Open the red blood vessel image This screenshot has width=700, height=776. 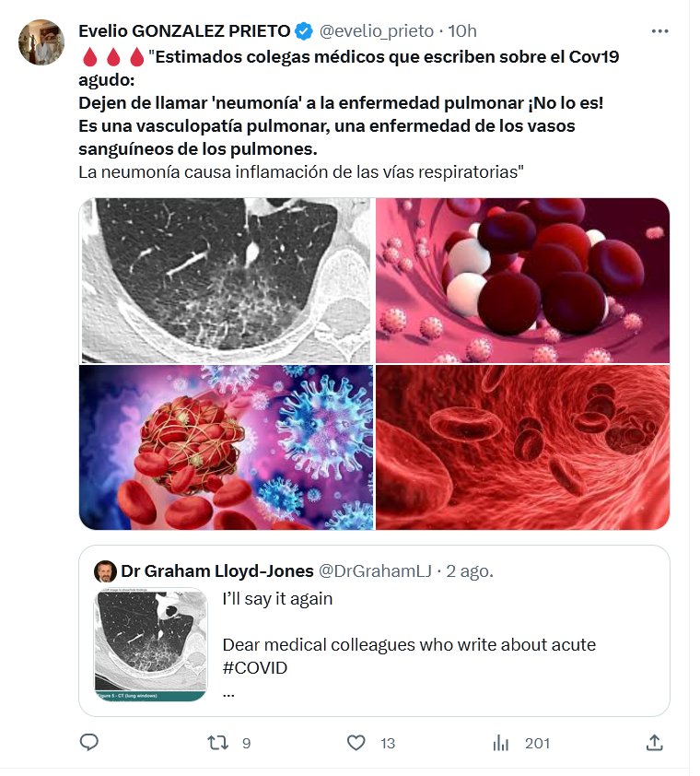click(522, 447)
